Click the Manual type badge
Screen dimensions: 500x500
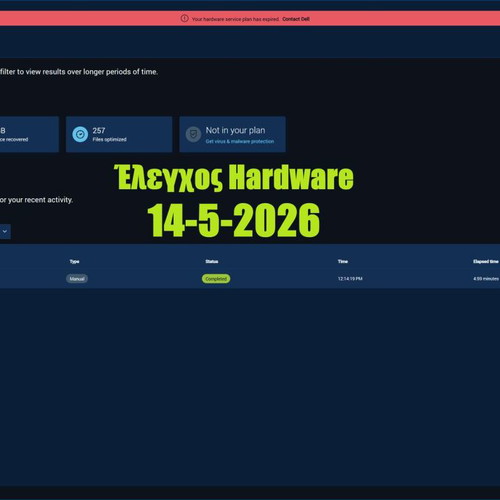coord(77,279)
